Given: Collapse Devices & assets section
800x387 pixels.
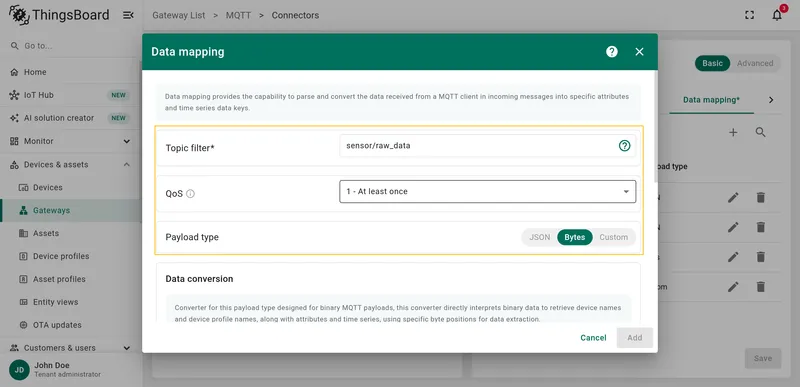Looking at the screenshot, I should pos(127,165).
